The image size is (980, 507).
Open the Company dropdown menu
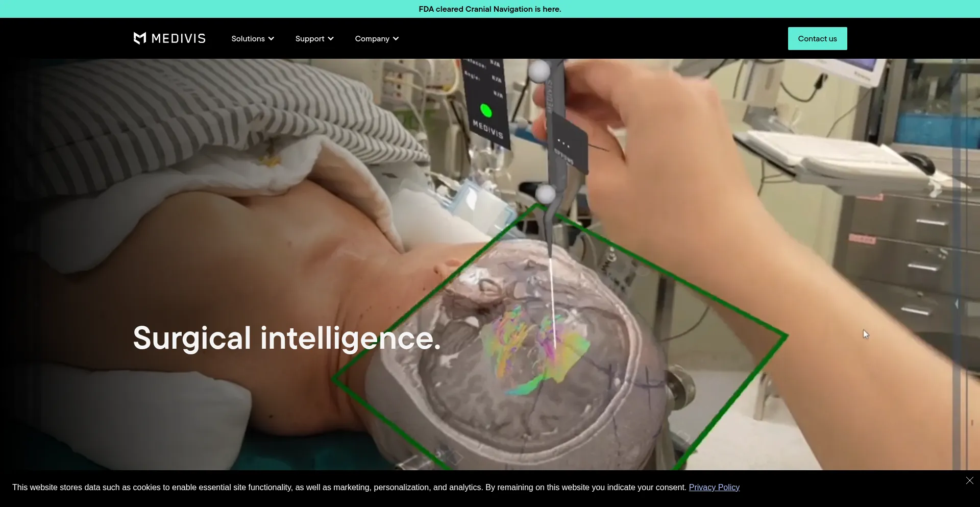point(377,39)
